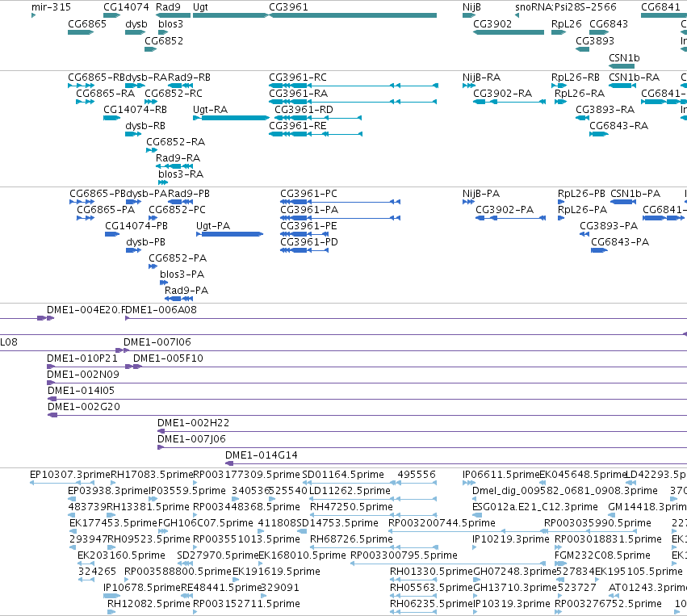
Task: Select BAC clone DME1-002H22
Action: pyautogui.click(x=422, y=431)
